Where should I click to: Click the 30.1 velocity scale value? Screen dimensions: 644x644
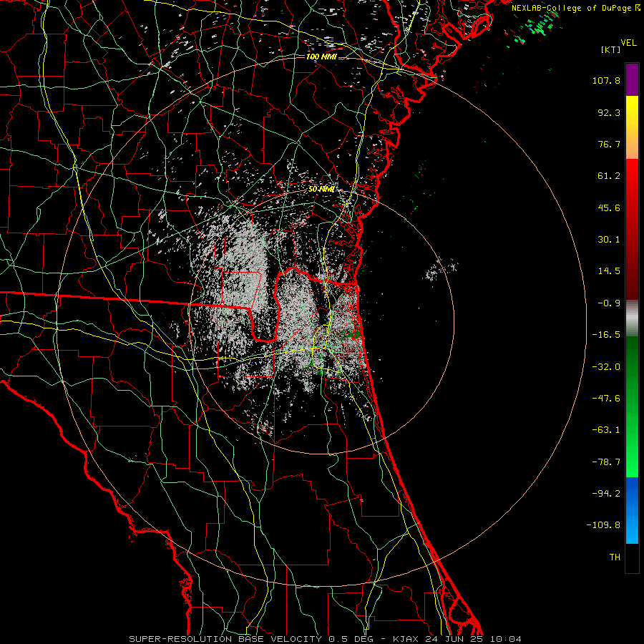(609, 240)
